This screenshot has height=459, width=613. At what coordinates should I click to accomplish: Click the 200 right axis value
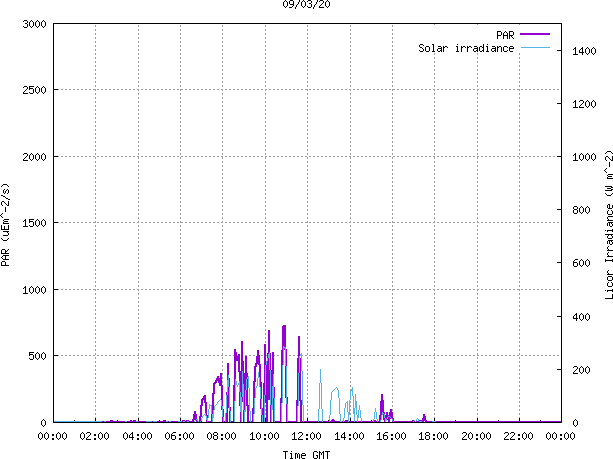pos(581,370)
